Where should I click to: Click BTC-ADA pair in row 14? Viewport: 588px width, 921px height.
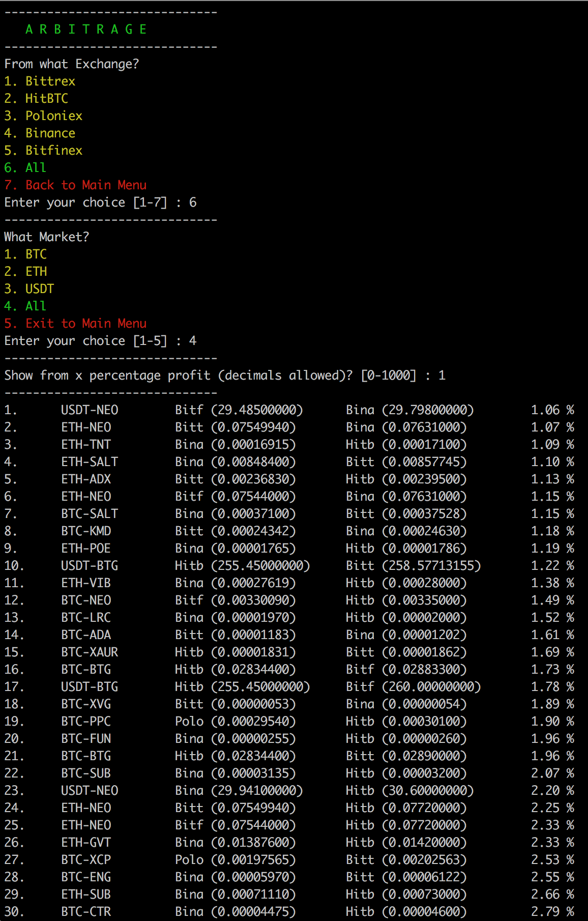[x=86, y=635]
